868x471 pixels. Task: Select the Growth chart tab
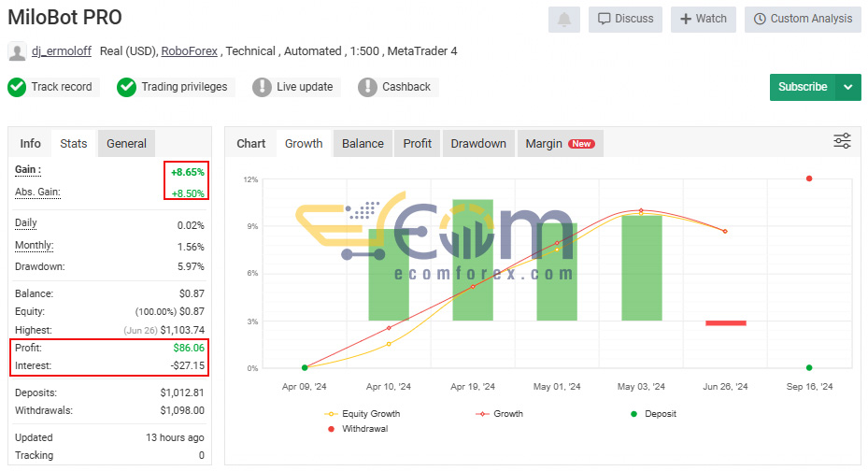304,143
